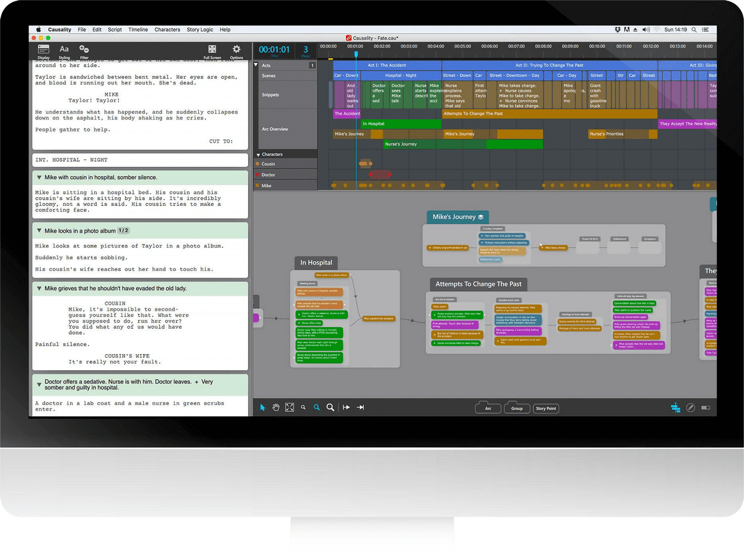
Task: Click the arrow-to-line jump icon
Action: 361,407
